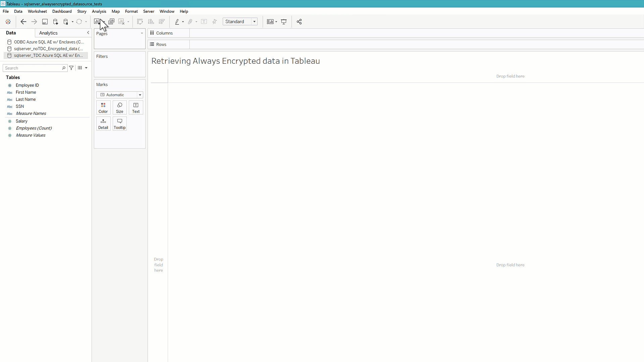Click the Swap Rows and Columns icon
Image resolution: width=644 pixels, height=362 pixels.
140,22
